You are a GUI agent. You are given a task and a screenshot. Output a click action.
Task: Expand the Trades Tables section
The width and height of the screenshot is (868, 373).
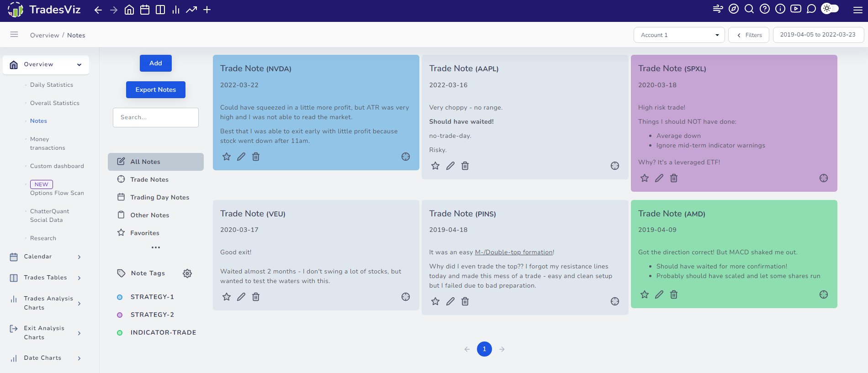(x=46, y=278)
